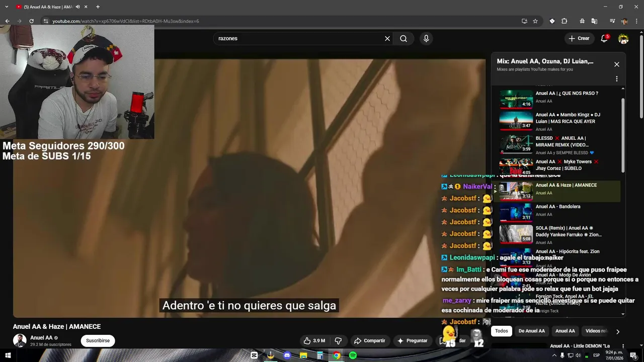Open the media controls icon in Chrome
This screenshot has height=362, width=644.
(x=612, y=21)
